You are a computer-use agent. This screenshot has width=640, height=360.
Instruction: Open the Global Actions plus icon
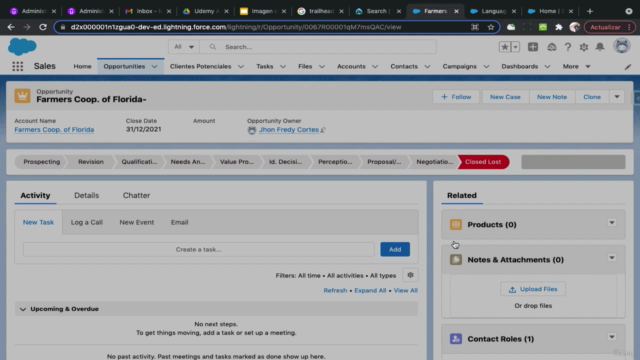point(533,47)
